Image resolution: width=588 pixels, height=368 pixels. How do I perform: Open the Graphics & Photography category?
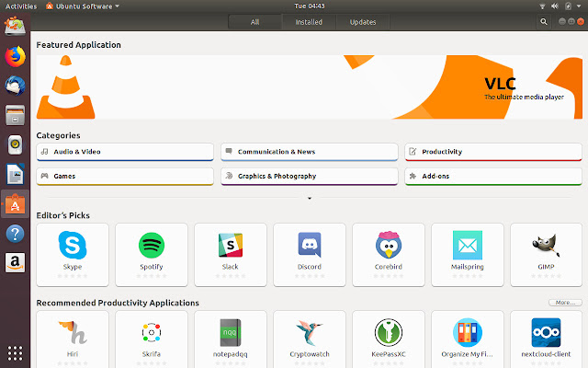(x=310, y=176)
